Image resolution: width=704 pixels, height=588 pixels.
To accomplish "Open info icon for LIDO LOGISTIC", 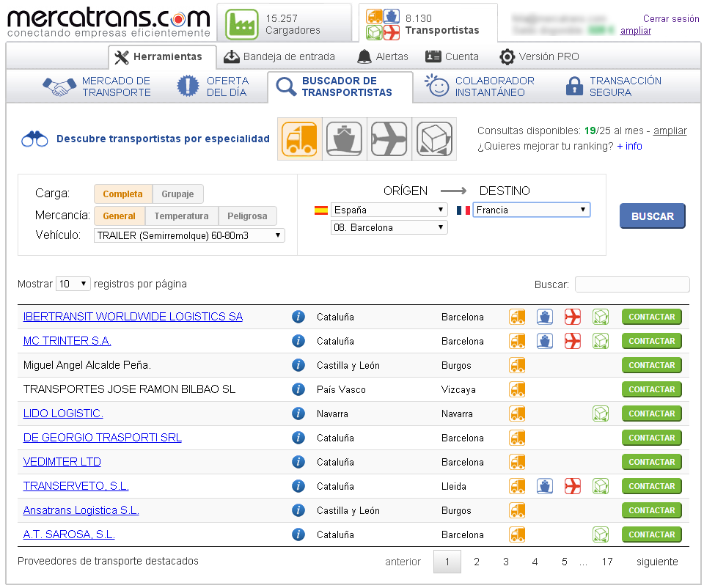I will pyautogui.click(x=298, y=414).
